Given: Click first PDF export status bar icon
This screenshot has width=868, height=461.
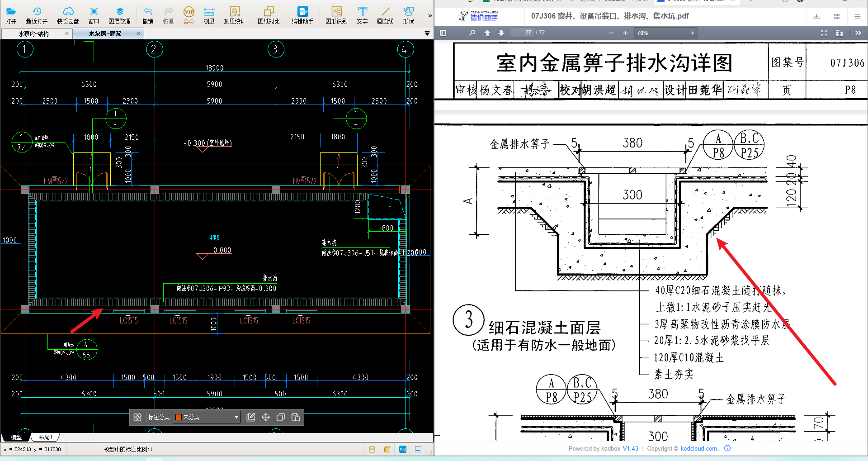Looking at the screenshot, I should [372, 449].
